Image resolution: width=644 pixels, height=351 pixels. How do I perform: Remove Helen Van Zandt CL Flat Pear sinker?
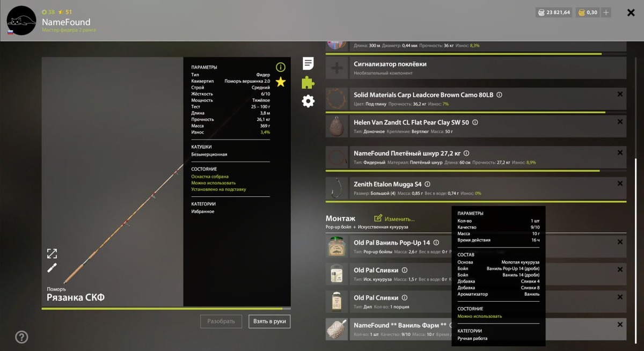click(x=620, y=121)
